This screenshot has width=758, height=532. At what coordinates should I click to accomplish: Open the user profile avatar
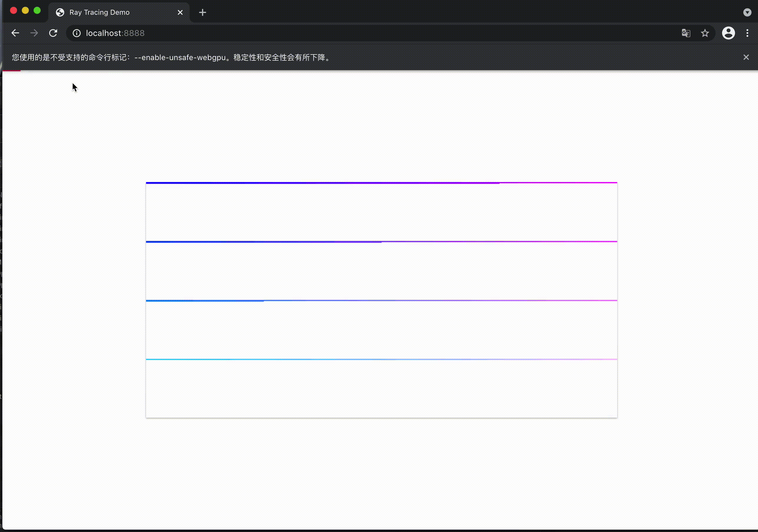pos(728,33)
